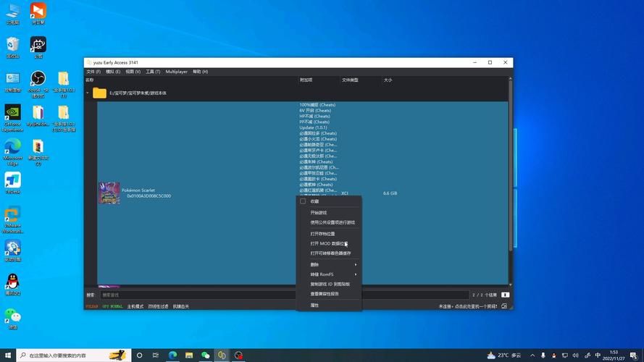Open 查看兼容性报告 compatibility report entry
644x362 pixels.
pyautogui.click(x=325, y=294)
